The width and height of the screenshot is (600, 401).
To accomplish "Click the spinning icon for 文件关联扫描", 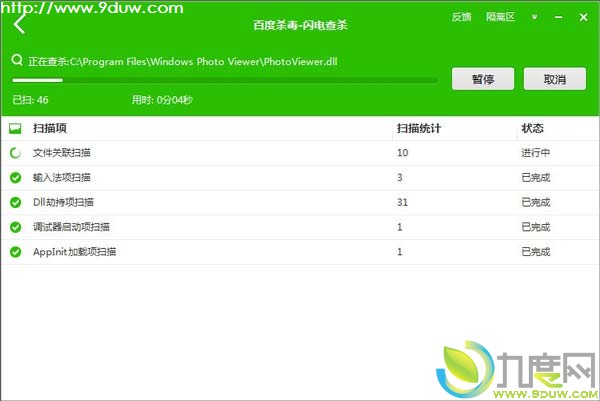I will (x=15, y=153).
